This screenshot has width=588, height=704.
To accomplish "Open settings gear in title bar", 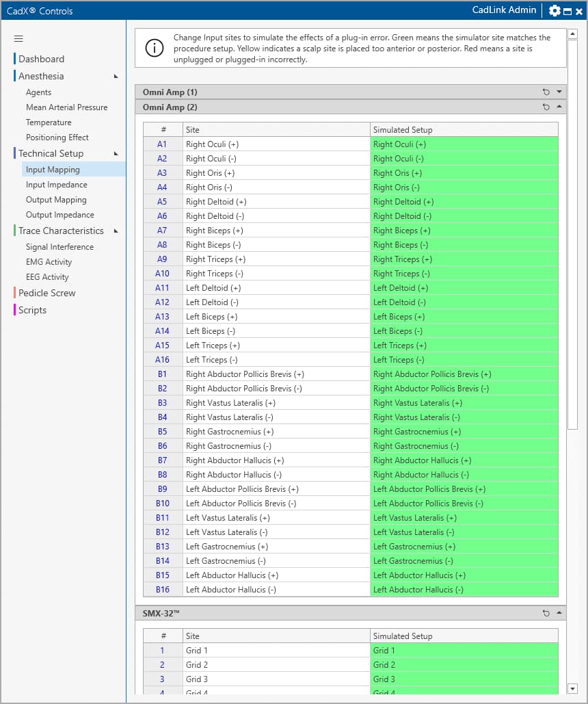I will click(554, 11).
